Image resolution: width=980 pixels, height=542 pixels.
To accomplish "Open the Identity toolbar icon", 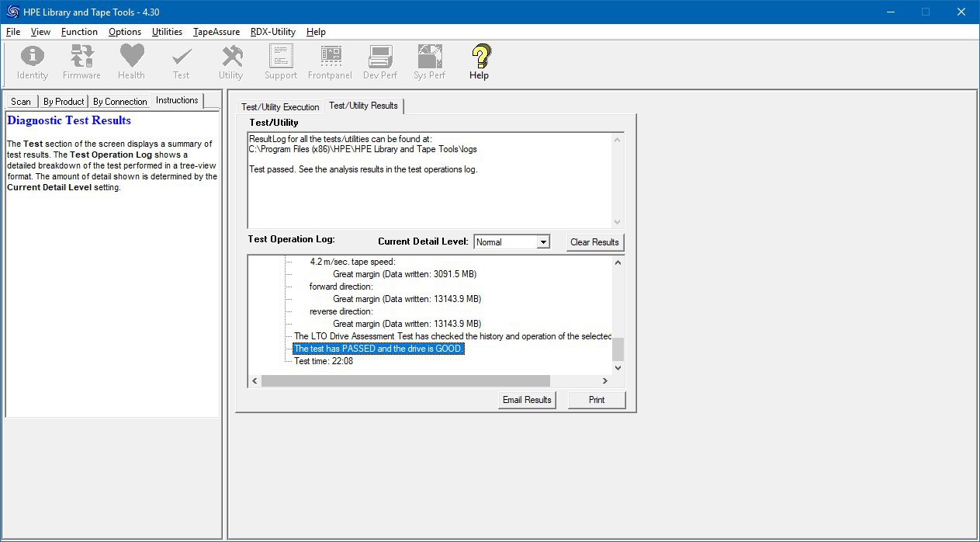I will (x=33, y=63).
